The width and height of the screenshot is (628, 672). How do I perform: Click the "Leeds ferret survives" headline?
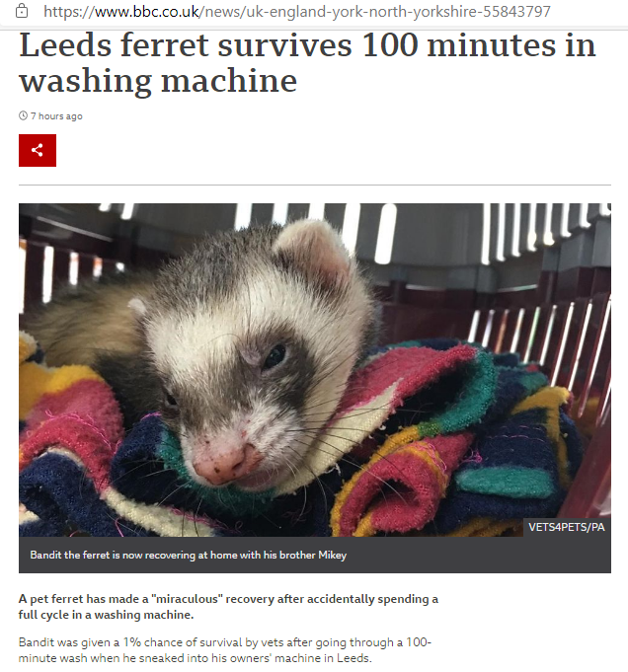tap(186, 45)
